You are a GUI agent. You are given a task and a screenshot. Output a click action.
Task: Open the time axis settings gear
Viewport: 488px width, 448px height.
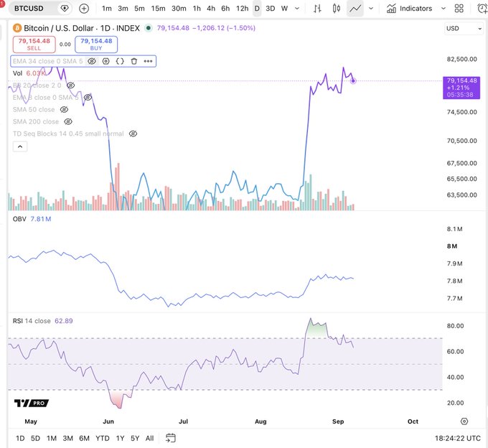(464, 421)
